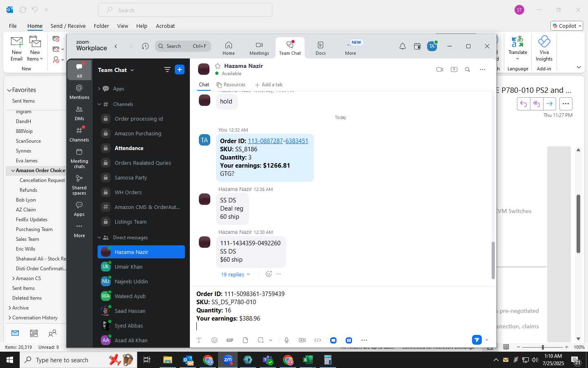Click the Outlook search field

pos(185,10)
